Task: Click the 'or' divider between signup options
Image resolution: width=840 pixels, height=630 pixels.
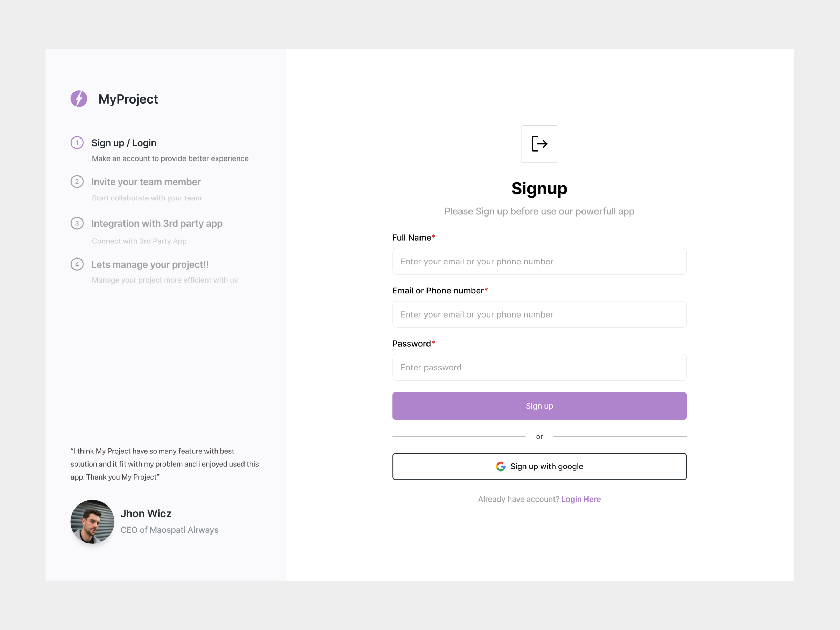Action: coord(539,436)
